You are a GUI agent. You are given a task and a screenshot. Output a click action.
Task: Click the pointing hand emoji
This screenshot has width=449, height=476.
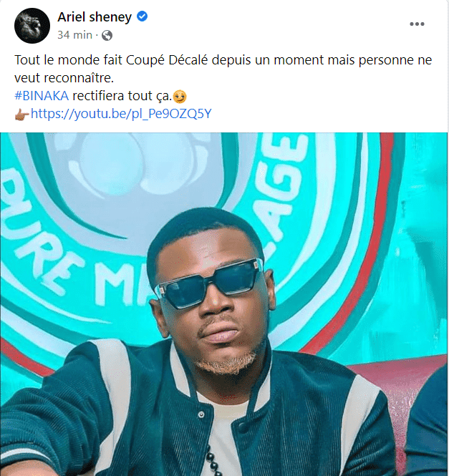(x=21, y=113)
